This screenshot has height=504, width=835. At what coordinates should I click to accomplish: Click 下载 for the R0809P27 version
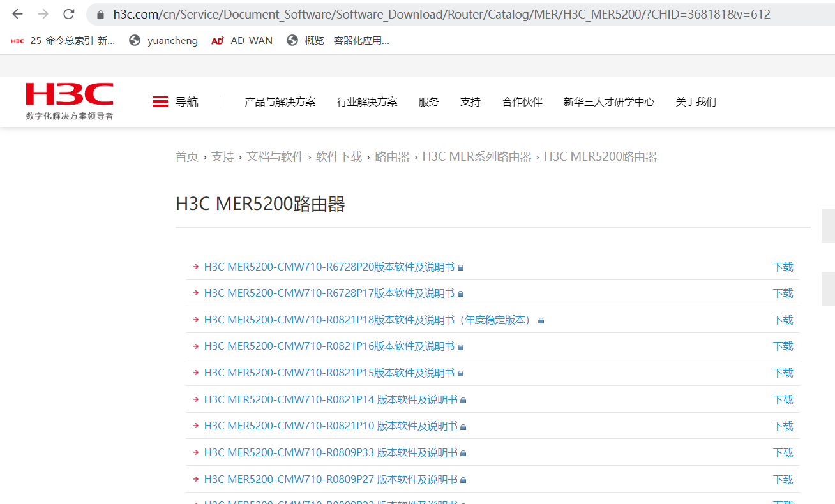783,480
